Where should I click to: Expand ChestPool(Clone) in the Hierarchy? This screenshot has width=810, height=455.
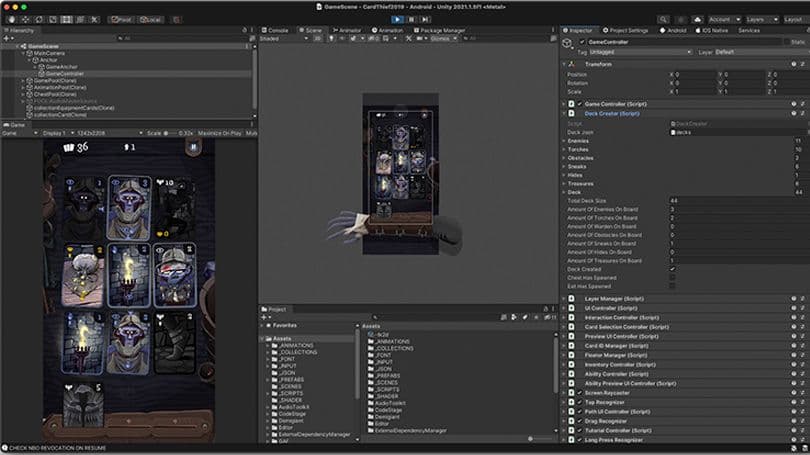23,95
